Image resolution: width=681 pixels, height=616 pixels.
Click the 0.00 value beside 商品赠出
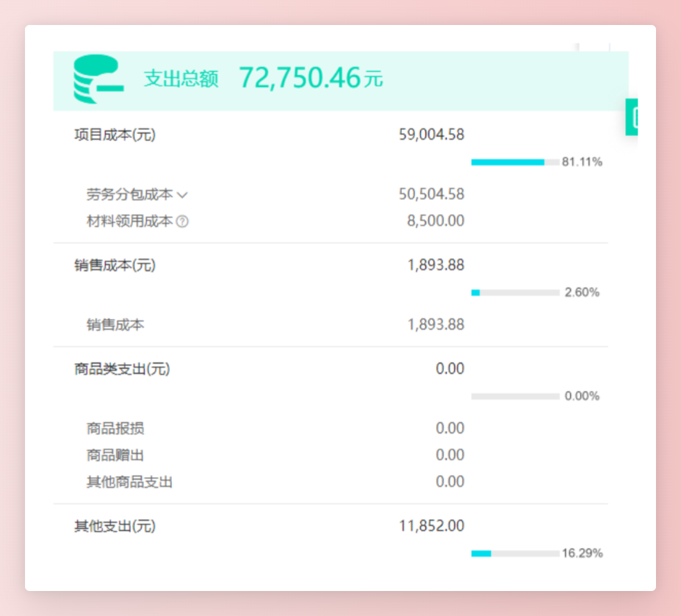[x=450, y=455]
